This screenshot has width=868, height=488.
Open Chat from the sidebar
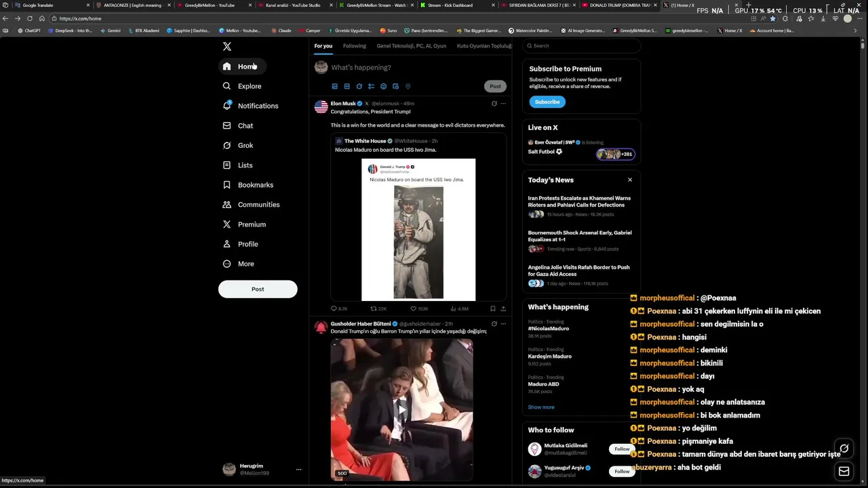point(238,125)
